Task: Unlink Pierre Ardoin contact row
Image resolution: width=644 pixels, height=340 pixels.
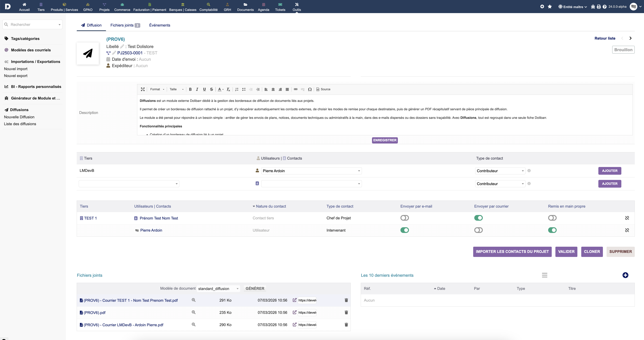Action: coord(627,230)
